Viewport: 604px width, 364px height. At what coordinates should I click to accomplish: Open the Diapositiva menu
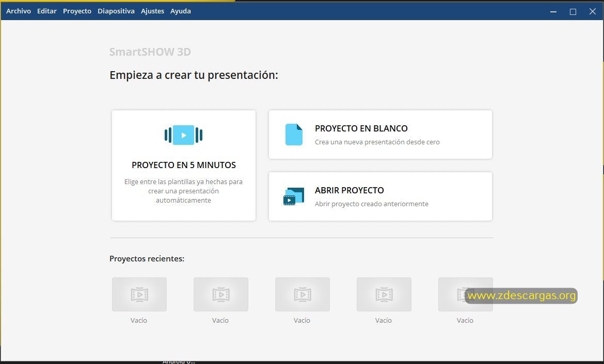(x=116, y=11)
